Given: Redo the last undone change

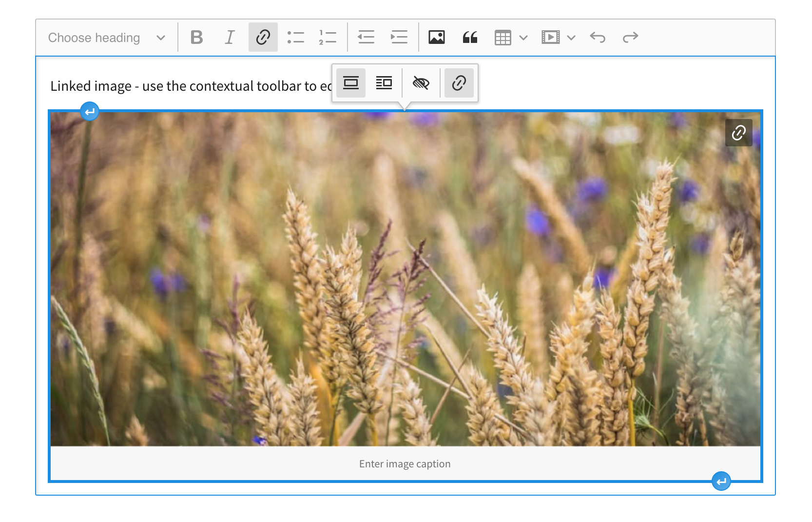Looking at the screenshot, I should point(630,37).
